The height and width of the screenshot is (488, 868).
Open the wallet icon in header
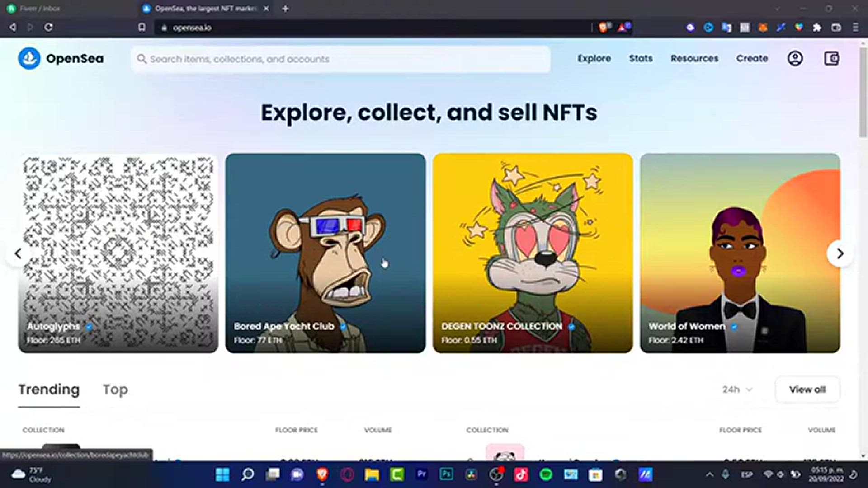831,58
